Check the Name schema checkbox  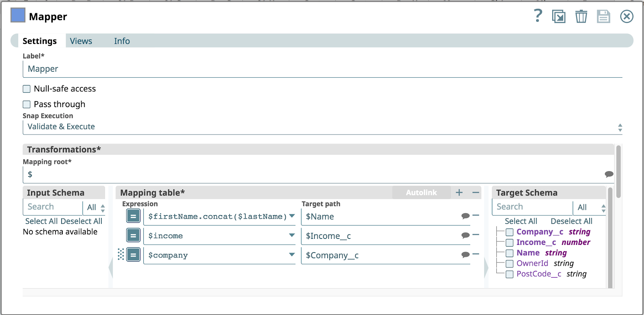click(510, 253)
